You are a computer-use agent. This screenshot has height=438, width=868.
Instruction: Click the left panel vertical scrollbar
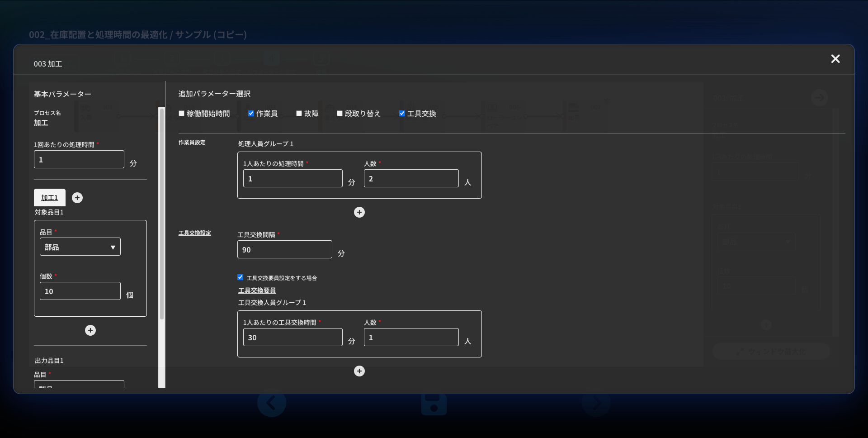click(161, 213)
